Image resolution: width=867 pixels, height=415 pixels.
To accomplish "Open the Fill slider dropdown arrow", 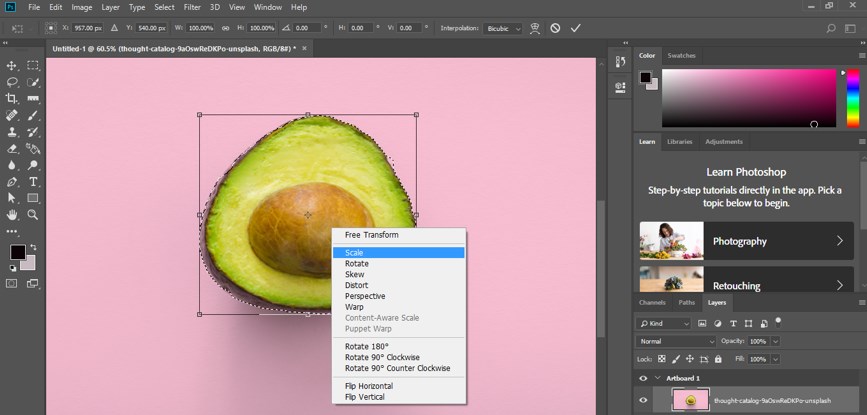I will click(775, 359).
